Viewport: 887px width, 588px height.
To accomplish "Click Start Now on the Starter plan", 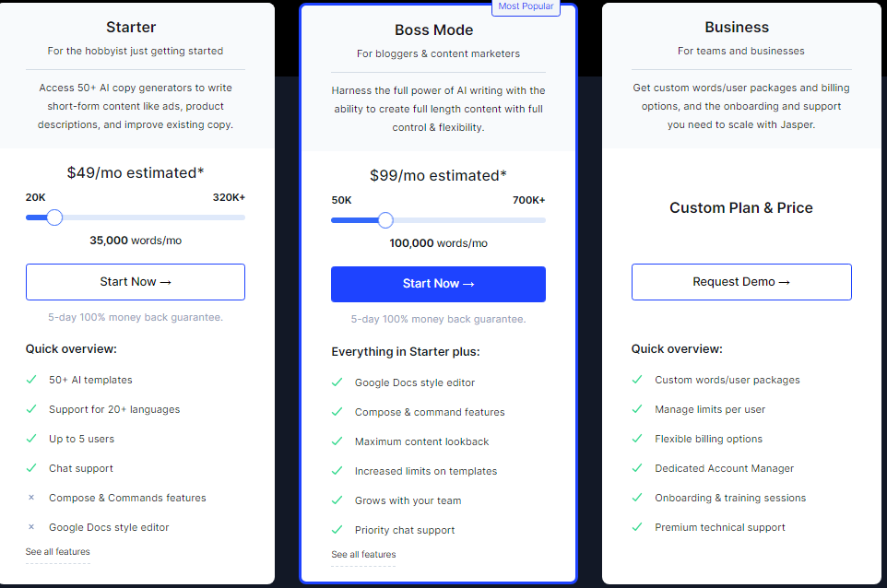I will point(136,282).
